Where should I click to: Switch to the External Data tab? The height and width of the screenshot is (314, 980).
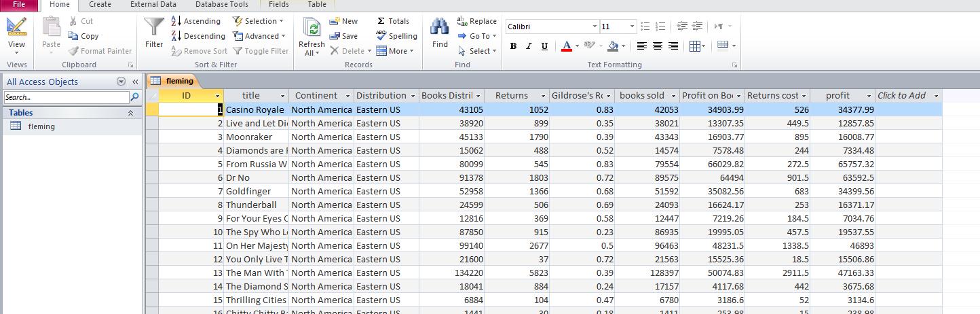[x=153, y=5]
